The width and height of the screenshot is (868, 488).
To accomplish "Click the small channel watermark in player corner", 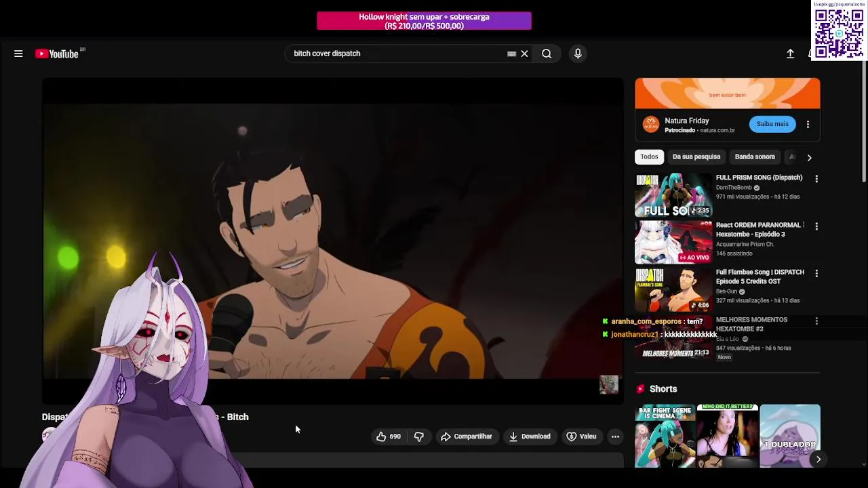I will pos(609,384).
